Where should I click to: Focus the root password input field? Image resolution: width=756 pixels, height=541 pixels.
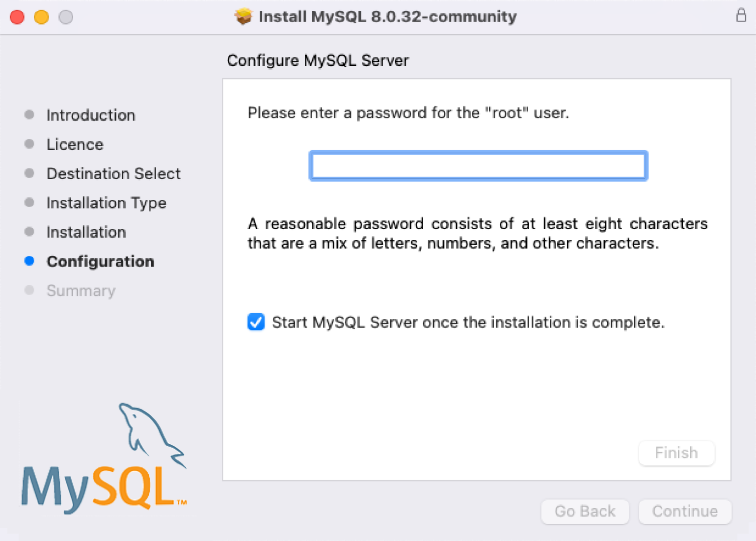point(478,166)
